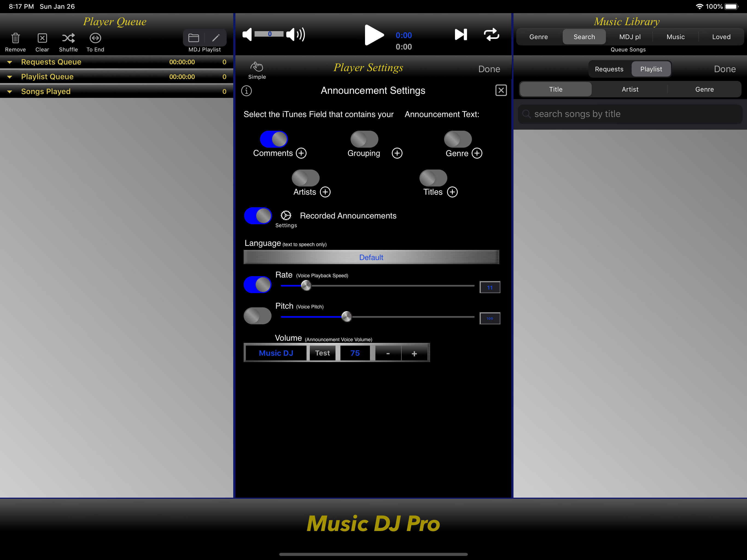Open Recorded Announcements settings gear
This screenshot has width=747, height=560.
point(286,215)
